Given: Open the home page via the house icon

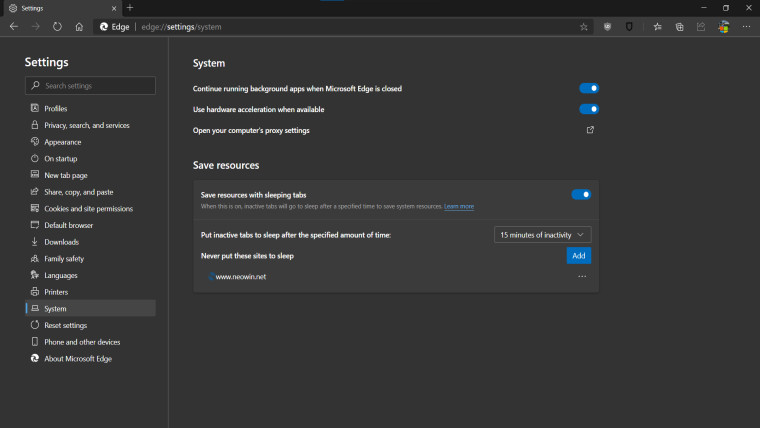Looking at the screenshot, I should coord(79,27).
